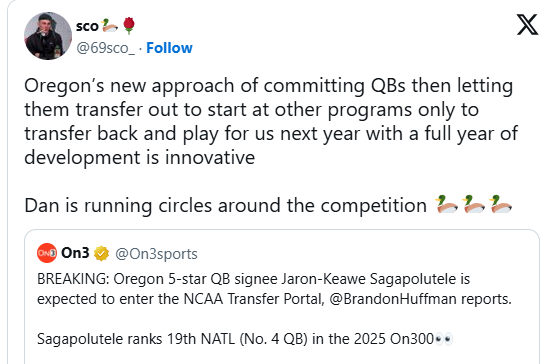Click the gold verified badge next to On3
547x364 pixels.
[101, 253]
